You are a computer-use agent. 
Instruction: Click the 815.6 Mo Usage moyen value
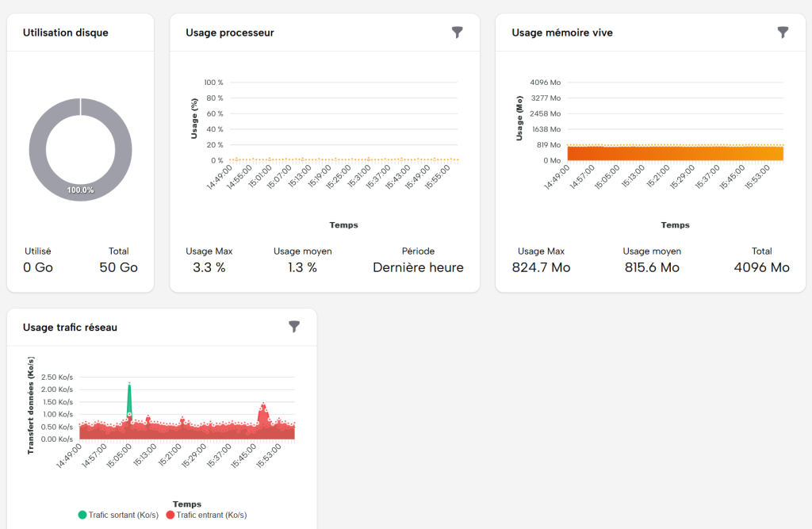652,267
